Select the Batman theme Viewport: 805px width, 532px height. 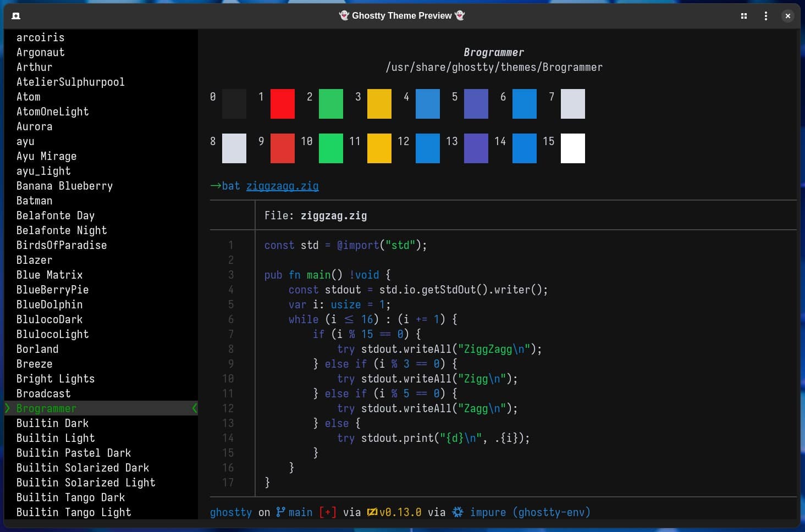point(34,201)
